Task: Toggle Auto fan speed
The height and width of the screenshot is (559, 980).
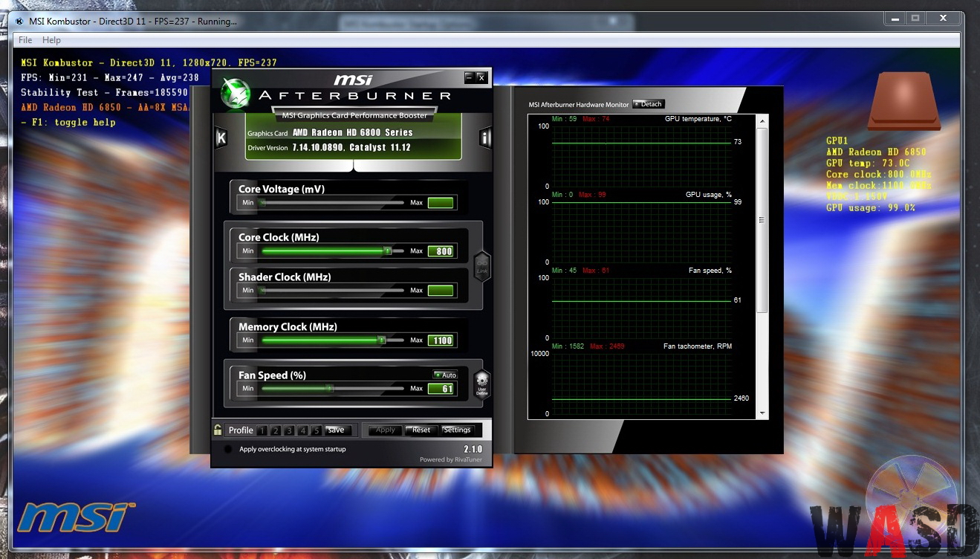Action: click(445, 375)
